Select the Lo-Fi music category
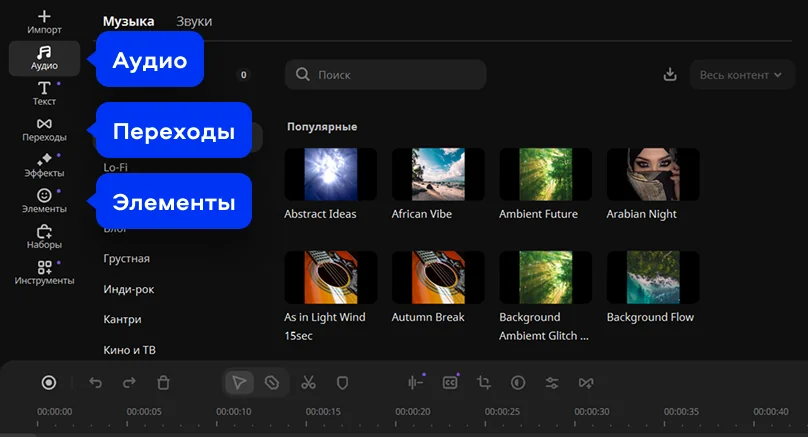Screen dimensions: 808x437 click(115, 167)
